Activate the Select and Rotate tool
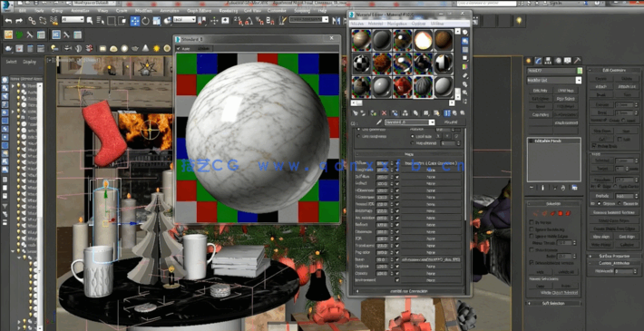 (145, 21)
